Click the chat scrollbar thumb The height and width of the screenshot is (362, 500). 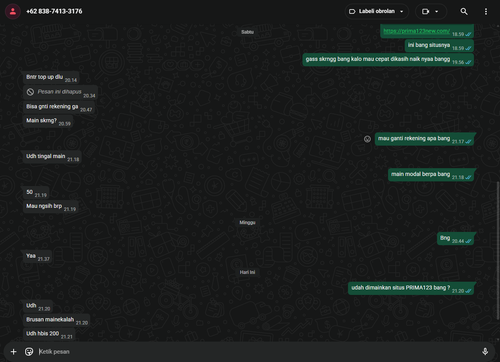498,250
